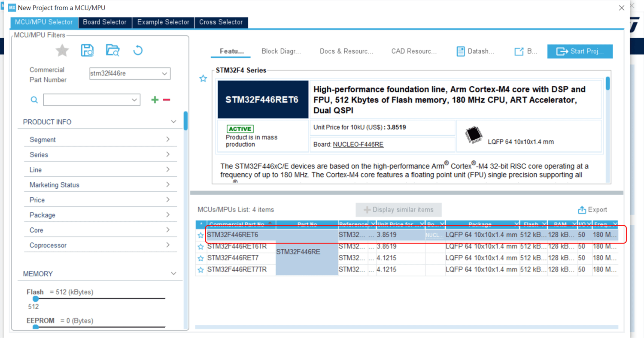Remove the Reference column using its X icon
This screenshot has height=338, width=644.
point(372,224)
